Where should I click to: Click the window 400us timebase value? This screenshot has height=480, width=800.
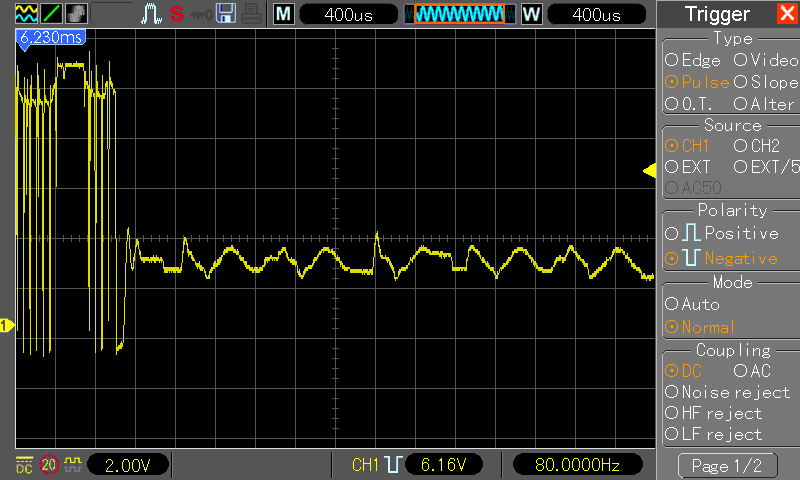596,14
